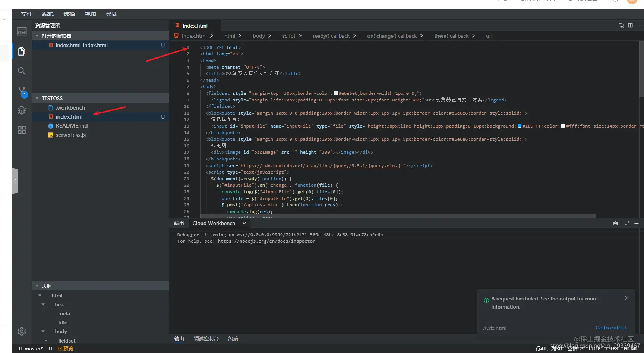Select serverless.js file in explorer
Image resolution: width=644 pixels, height=353 pixels.
[70, 135]
